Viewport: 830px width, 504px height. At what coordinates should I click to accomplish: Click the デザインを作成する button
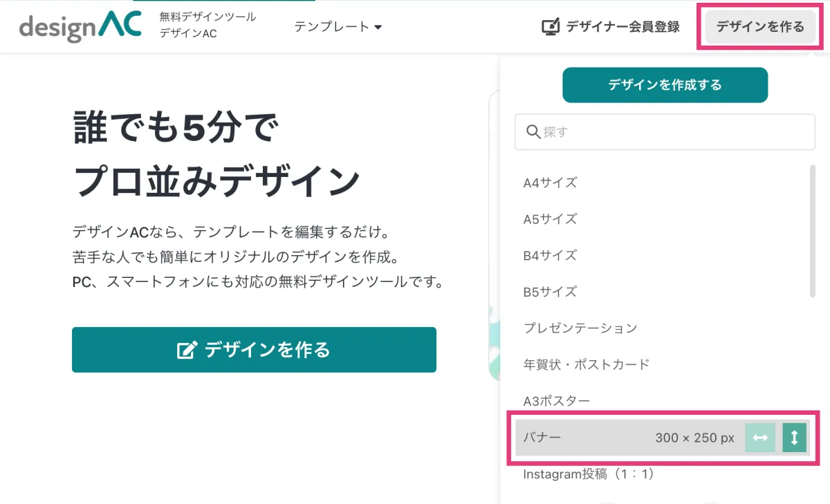click(x=665, y=84)
